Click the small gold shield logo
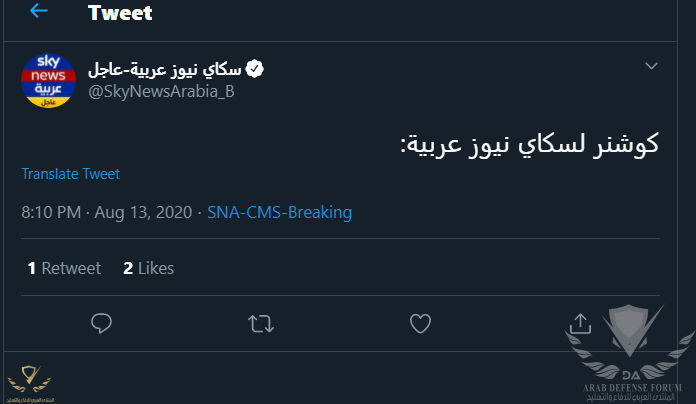Screen dimensions: 696x404 tap(29, 379)
